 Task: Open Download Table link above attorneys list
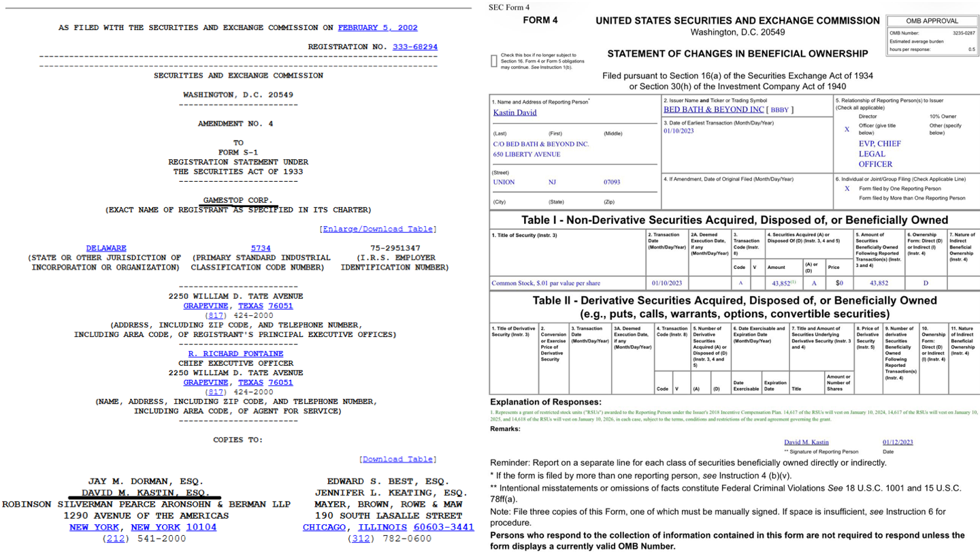[x=398, y=460]
